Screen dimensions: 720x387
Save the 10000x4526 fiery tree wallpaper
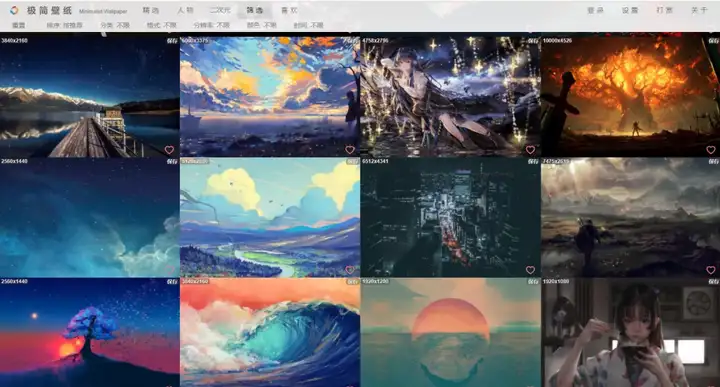point(713,41)
